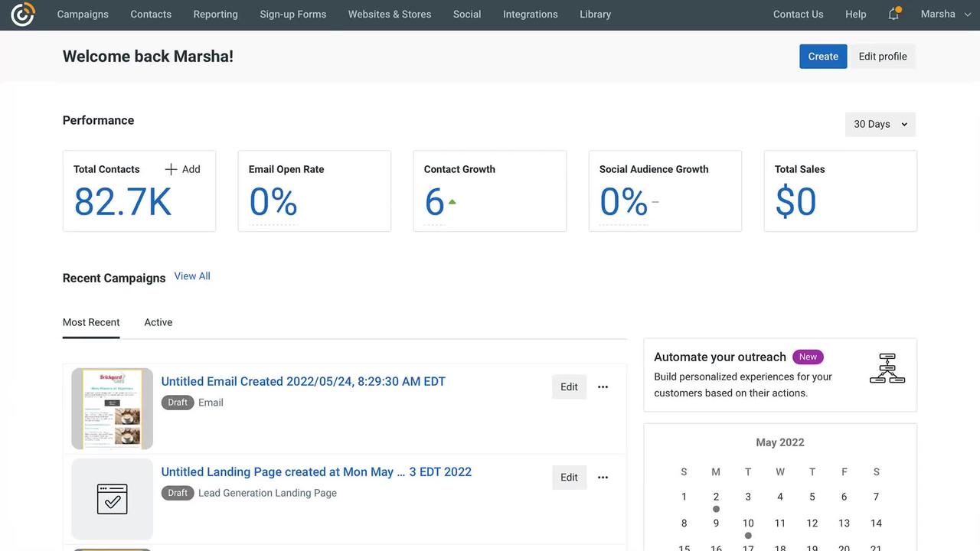Go to Sign-up Forms in navigation

292,14
